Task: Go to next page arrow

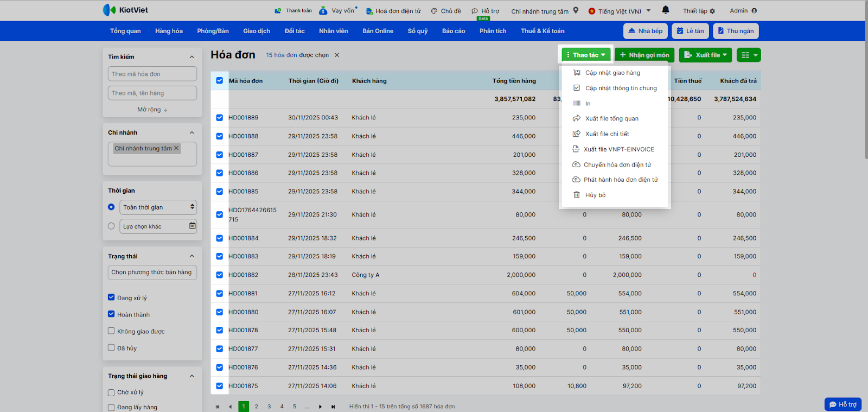Action: tap(320, 407)
